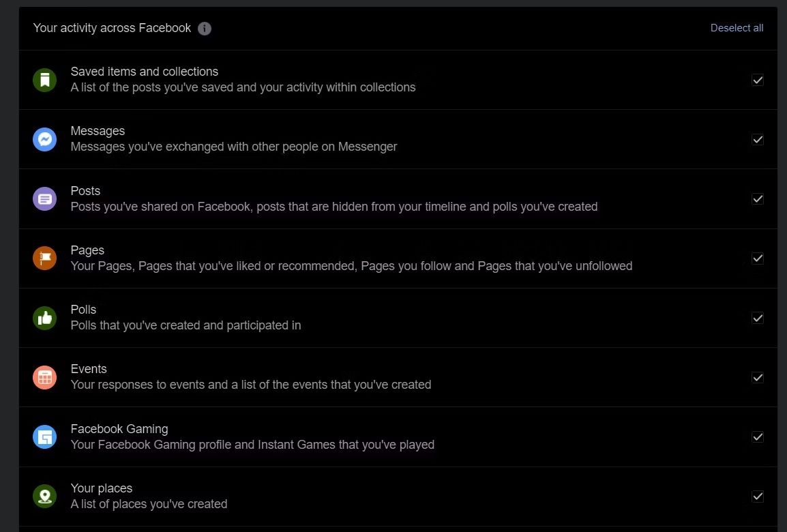
Task: Uncheck the Your places checkbox
Action: pos(758,497)
